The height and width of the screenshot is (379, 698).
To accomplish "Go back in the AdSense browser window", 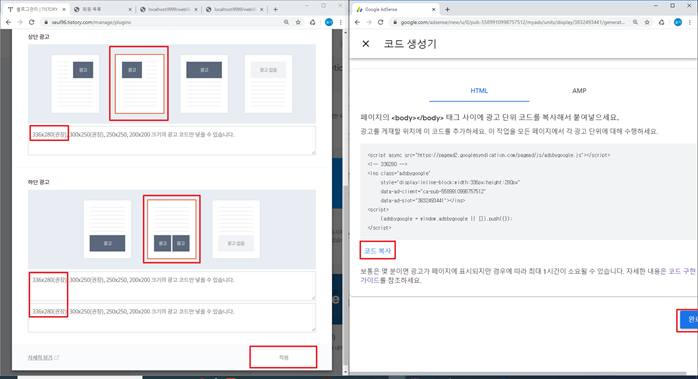I will click(357, 22).
